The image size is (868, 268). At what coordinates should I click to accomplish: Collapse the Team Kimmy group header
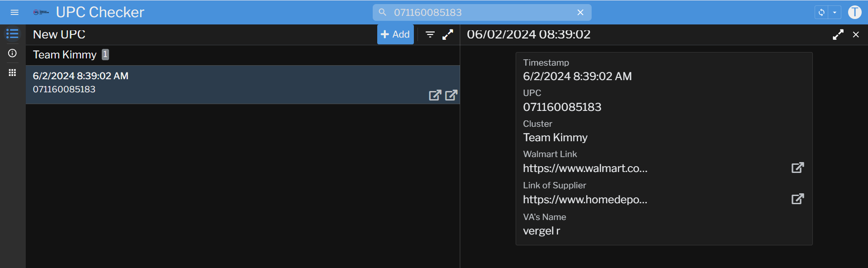(x=65, y=55)
